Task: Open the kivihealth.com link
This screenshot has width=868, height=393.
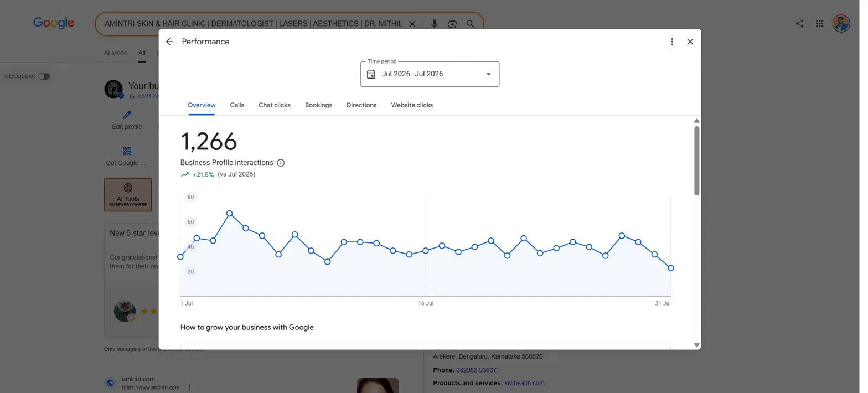Action: [x=524, y=383]
